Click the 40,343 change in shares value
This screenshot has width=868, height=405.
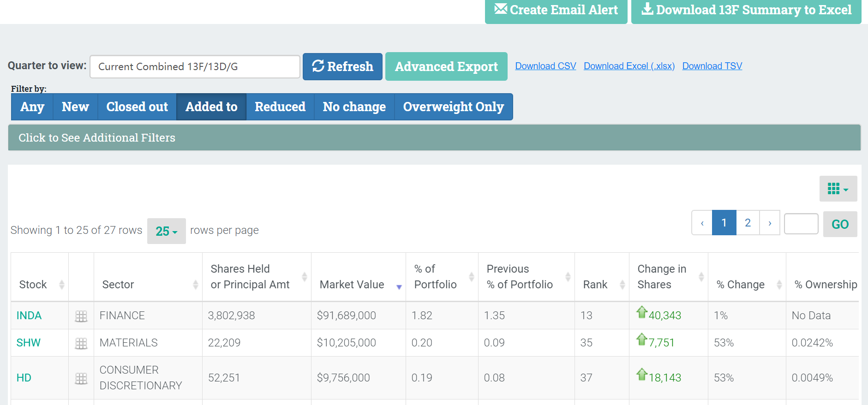pyautogui.click(x=665, y=316)
